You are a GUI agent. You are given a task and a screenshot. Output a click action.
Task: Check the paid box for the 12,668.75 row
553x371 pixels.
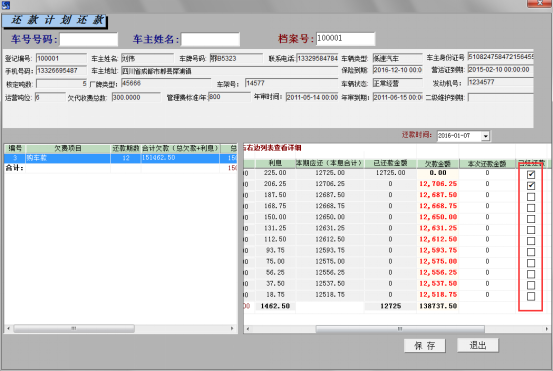531,208
